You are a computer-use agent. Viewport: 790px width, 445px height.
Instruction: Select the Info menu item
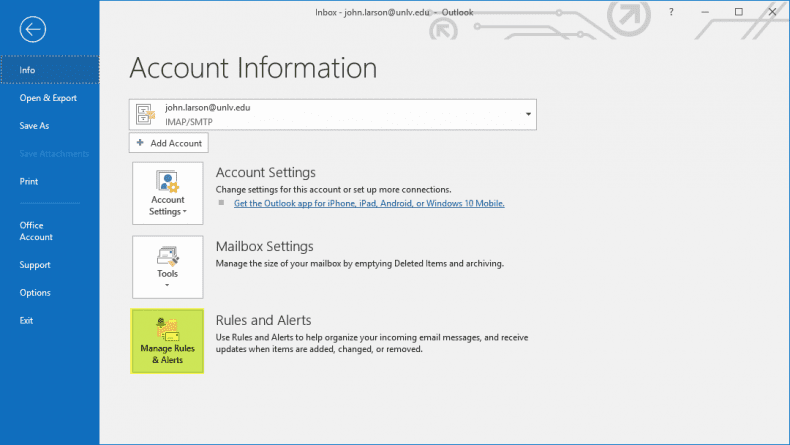[x=27, y=70]
